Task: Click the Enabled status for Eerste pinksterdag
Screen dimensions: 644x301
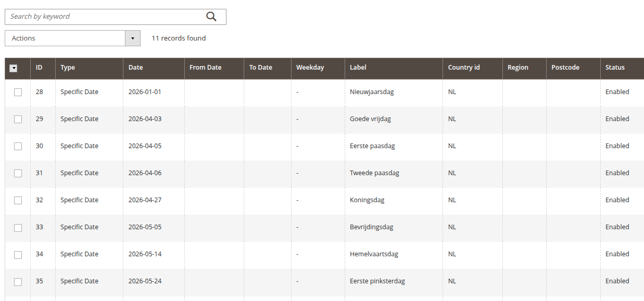Action: (617, 281)
